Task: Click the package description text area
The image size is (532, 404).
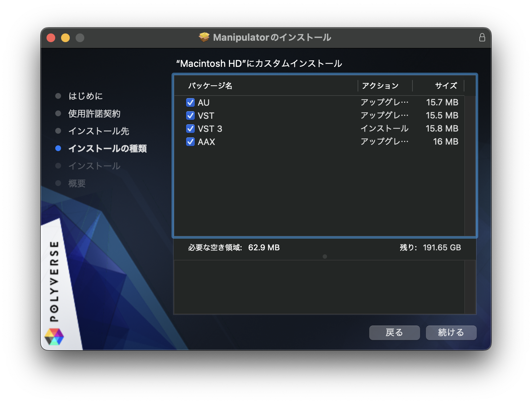Action: (x=319, y=287)
